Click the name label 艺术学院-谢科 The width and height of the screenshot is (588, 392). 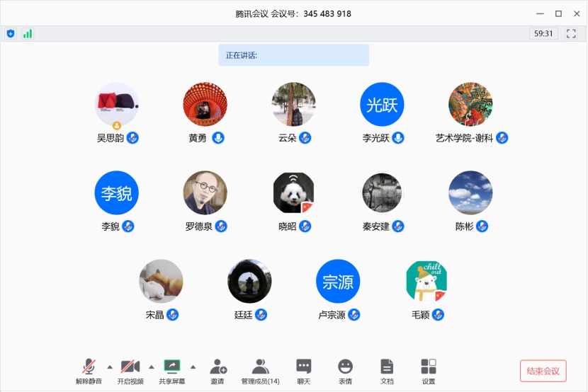click(x=464, y=138)
